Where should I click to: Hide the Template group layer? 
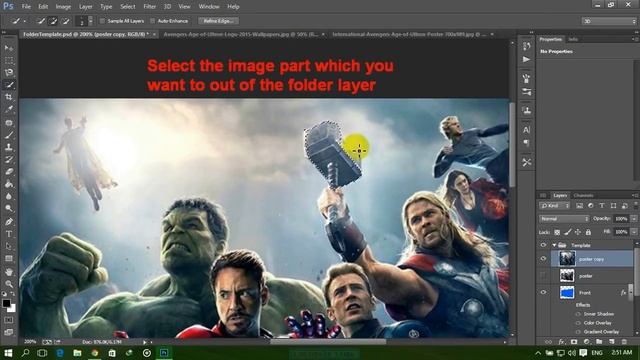543,245
